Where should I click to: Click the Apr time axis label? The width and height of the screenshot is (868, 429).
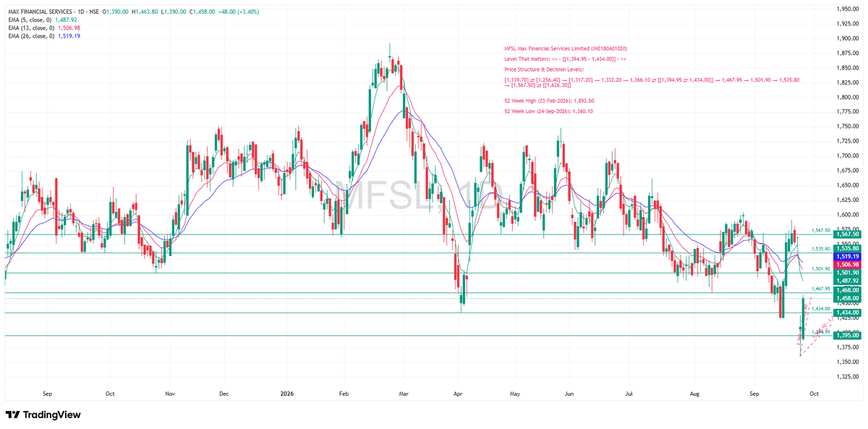click(456, 394)
